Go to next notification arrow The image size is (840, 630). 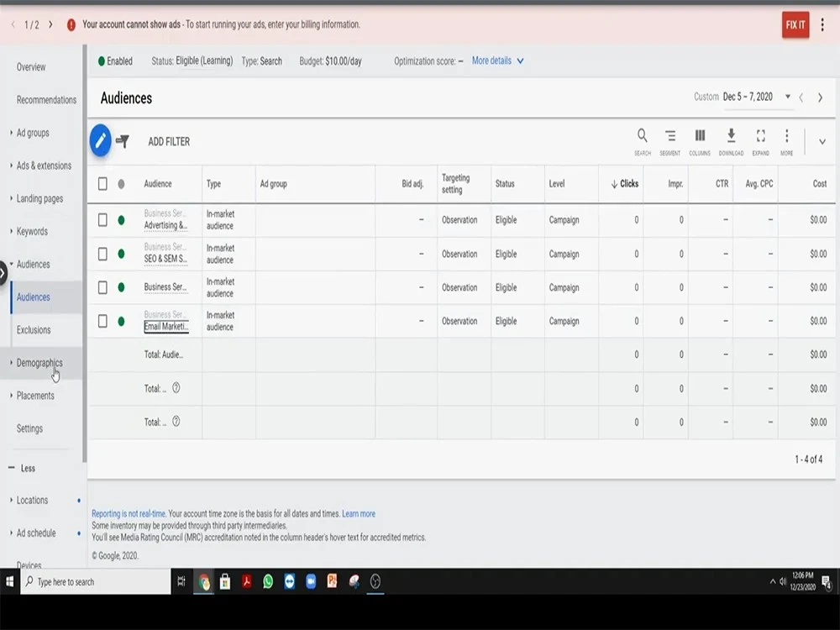point(50,24)
